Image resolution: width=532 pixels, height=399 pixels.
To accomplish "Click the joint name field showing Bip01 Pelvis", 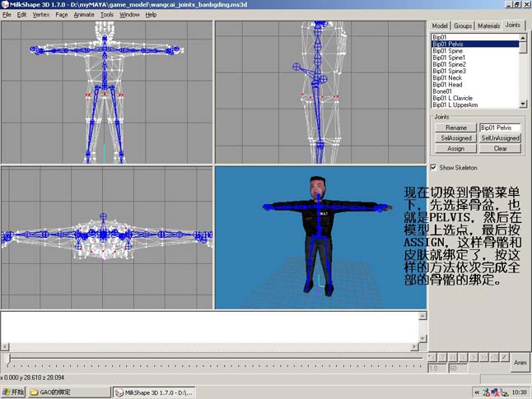I will click(500, 128).
